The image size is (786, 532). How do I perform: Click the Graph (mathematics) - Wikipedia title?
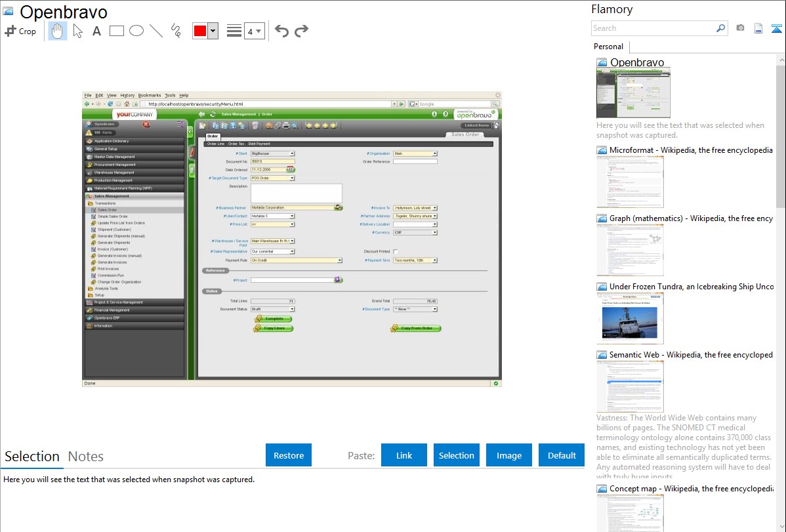(x=691, y=218)
